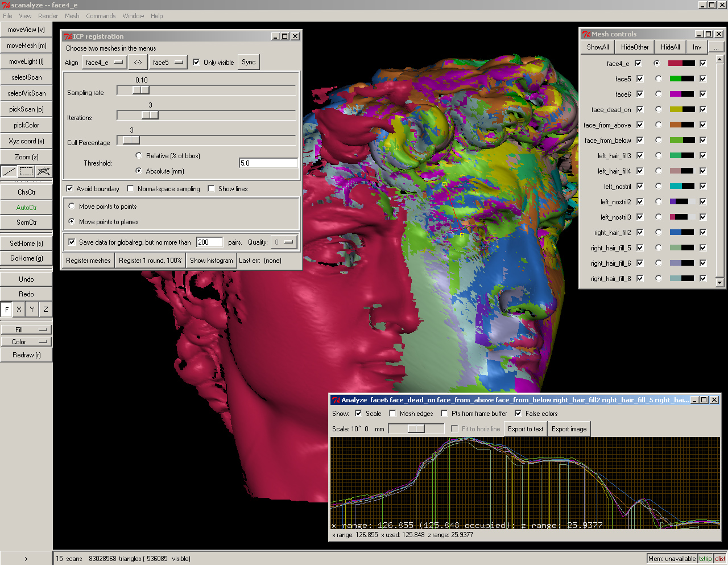Screen dimensions: 728x565
Task: Enable 'Normal-space sampling'
Action: 130,189
